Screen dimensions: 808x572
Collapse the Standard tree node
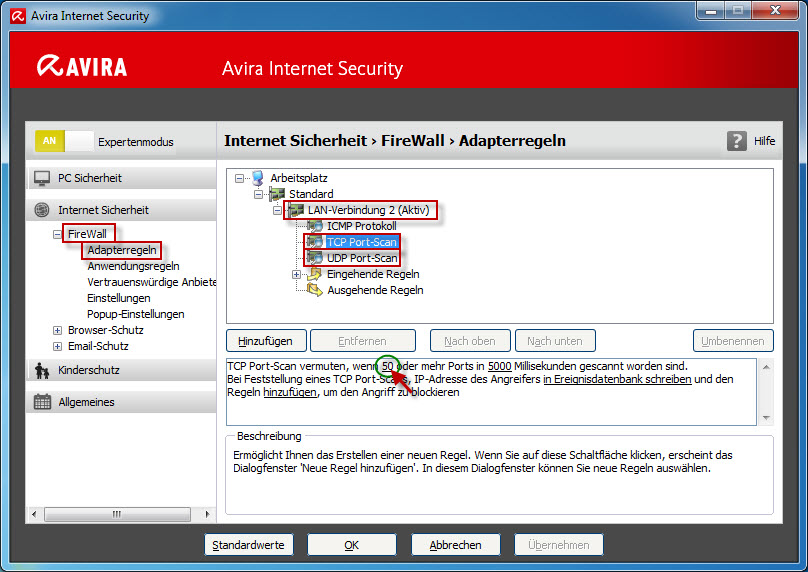click(258, 194)
